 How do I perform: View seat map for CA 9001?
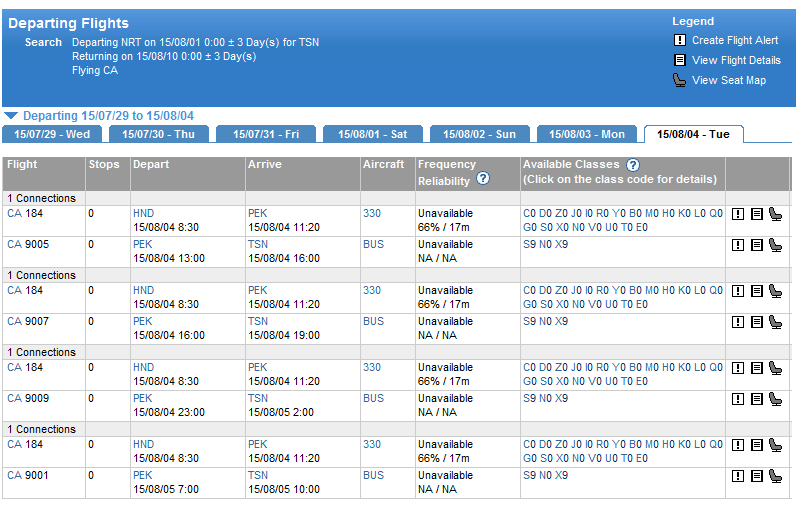pyautogui.click(x=776, y=476)
